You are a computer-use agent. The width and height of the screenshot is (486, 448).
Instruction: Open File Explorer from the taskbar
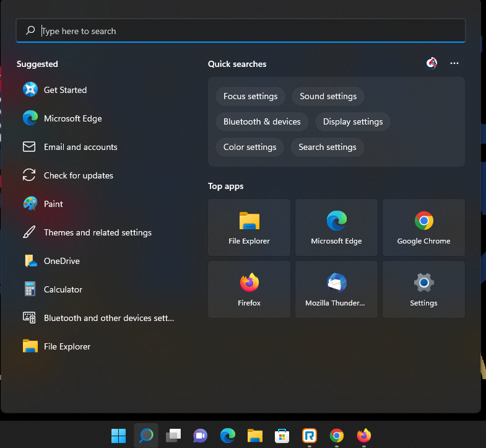click(255, 436)
